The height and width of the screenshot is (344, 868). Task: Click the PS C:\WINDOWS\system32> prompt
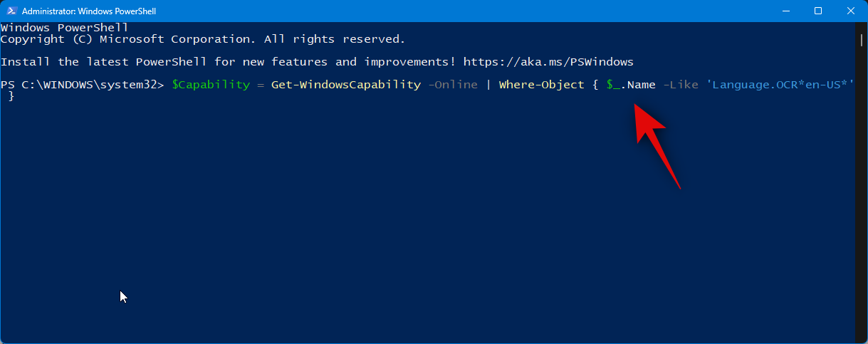[83, 85]
